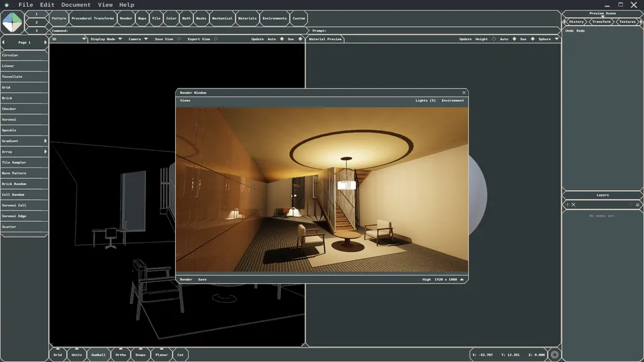Switch to the Procedural Transforms tab

(x=93, y=19)
